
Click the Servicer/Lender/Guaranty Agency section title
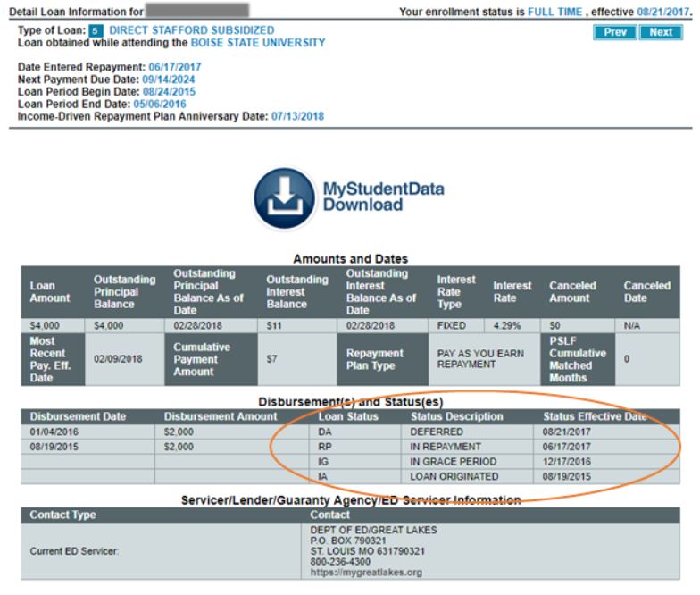351,500
